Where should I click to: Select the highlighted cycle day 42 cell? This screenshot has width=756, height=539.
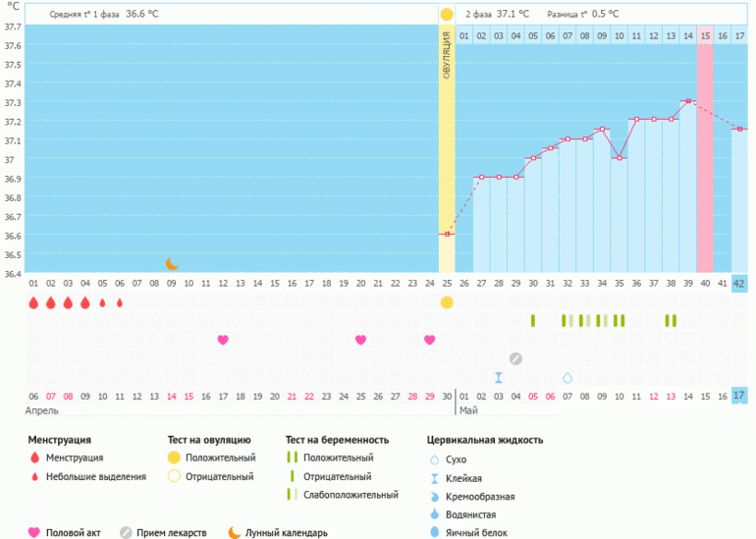[739, 284]
